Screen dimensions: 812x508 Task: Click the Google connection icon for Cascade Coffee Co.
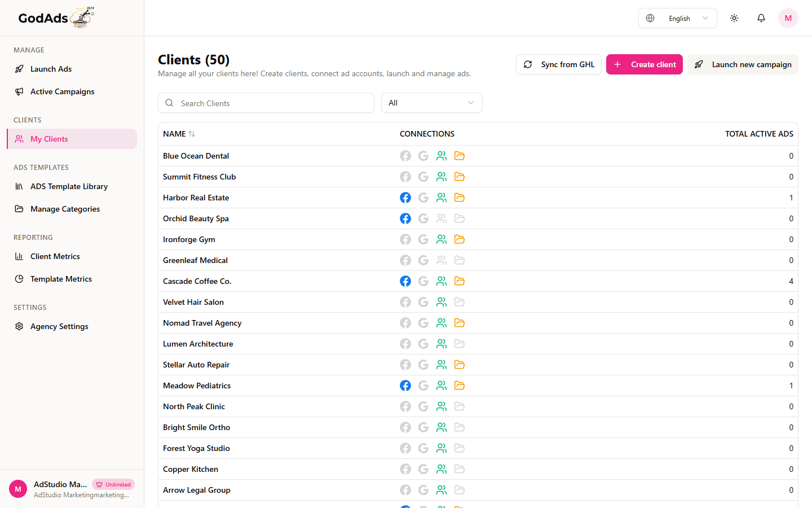(423, 281)
